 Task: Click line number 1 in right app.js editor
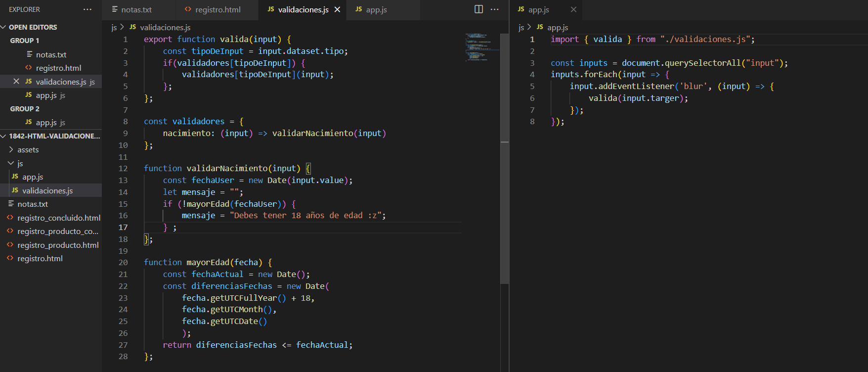(532, 39)
